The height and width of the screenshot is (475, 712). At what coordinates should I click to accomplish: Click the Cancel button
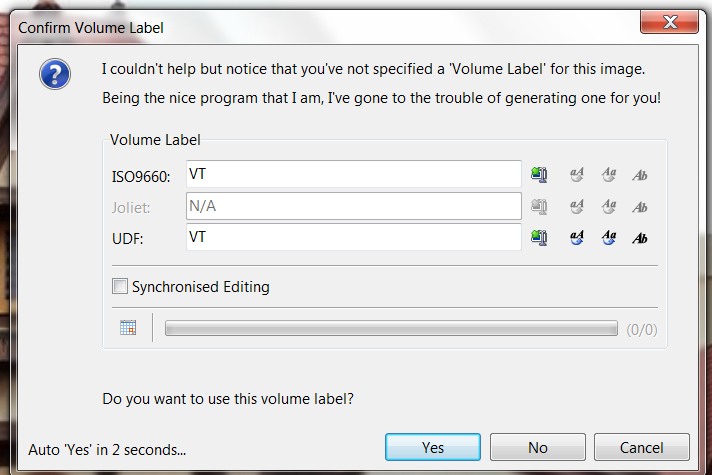click(x=642, y=447)
